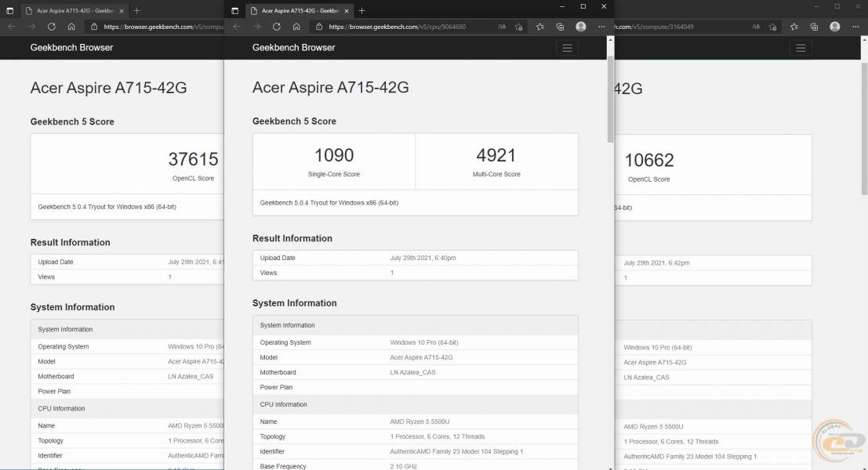Screen dimensions: 868x470
Task: Click upload date July 29th 2021, 6:40pm
Action: click(423, 258)
